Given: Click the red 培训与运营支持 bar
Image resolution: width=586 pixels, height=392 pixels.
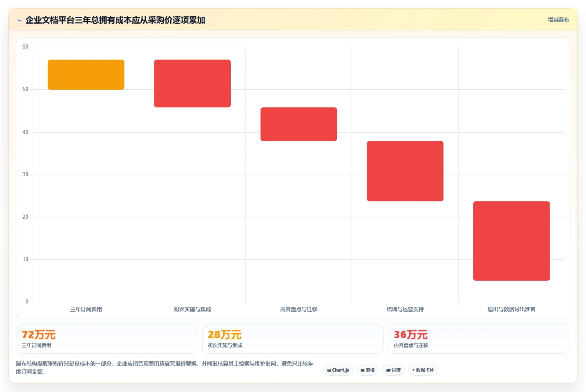Looking at the screenshot, I should [x=405, y=171].
